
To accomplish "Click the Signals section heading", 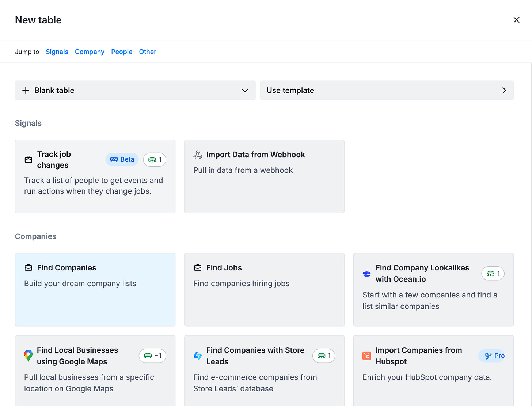I will click(28, 123).
